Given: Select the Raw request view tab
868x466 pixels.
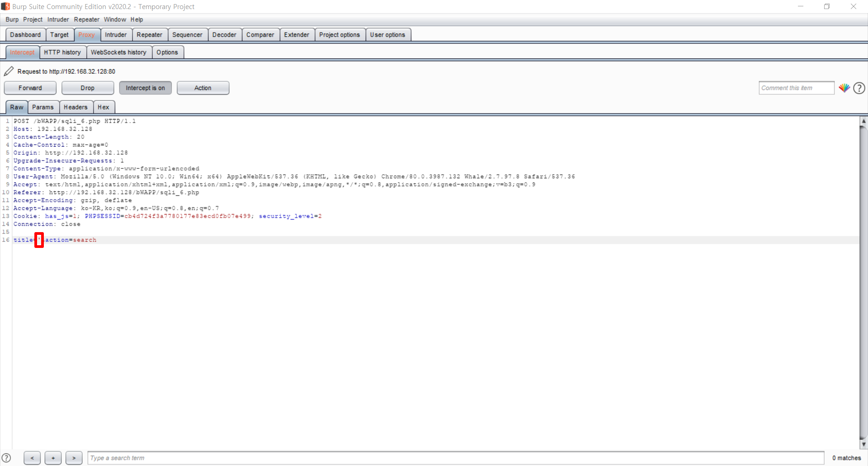Looking at the screenshot, I should click(x=17, y=107).
